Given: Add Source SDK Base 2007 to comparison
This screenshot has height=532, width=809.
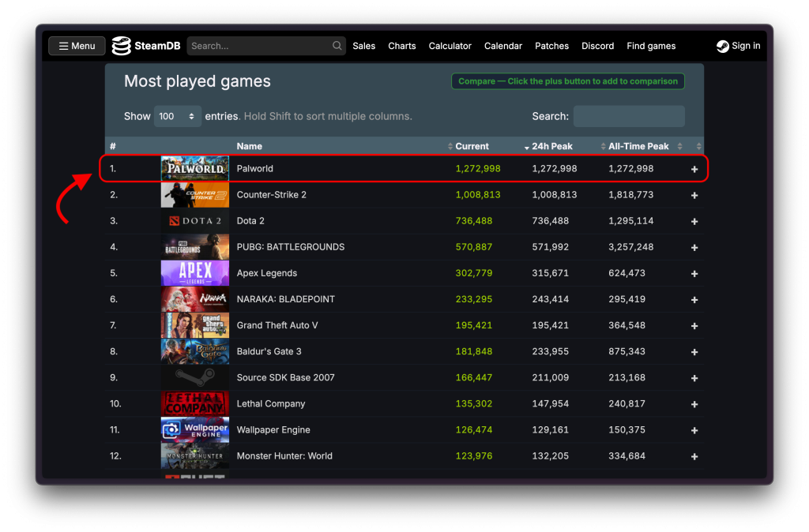Looking at the screenshot, I should coord(694,378).
